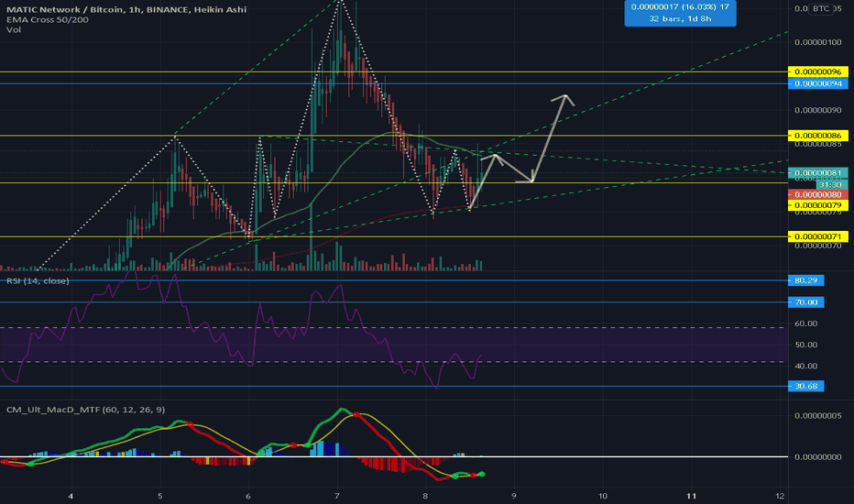Screen dimensions: 854x504
Task: Click the MACD 0.00000000 zero axis value
Action: pos(818,456)
